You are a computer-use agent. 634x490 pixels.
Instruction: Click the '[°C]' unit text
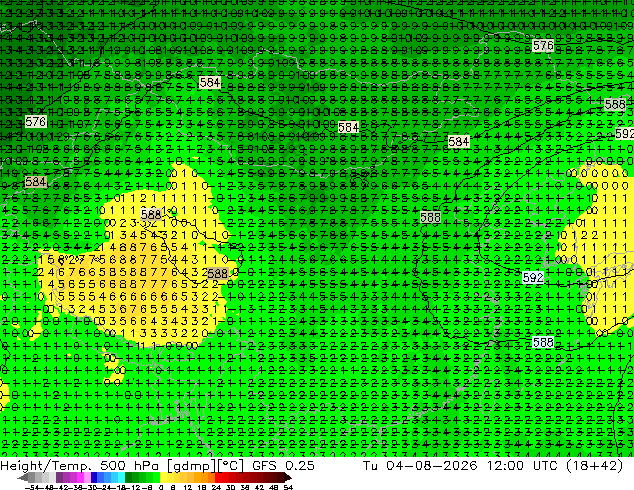point(230,466)
